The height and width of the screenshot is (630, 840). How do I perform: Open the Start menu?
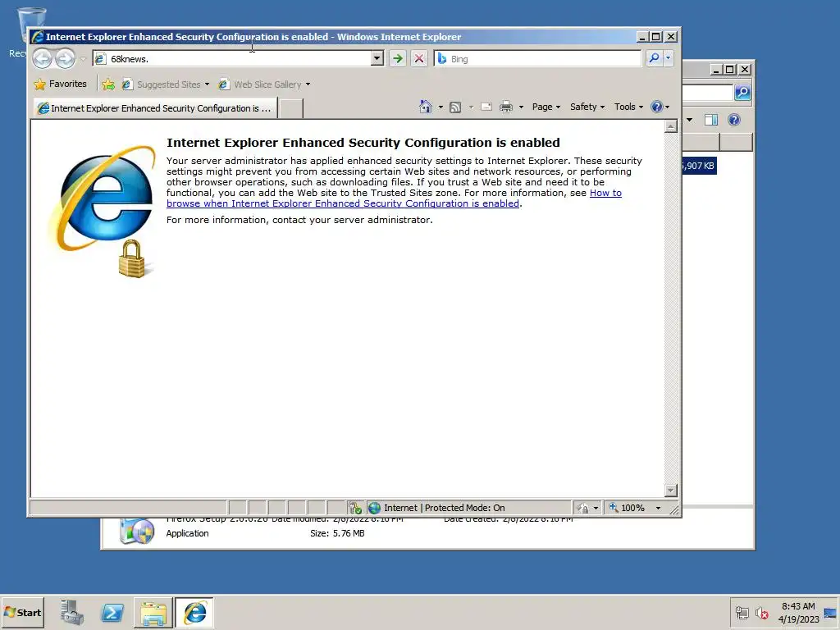tap(22, 613)
